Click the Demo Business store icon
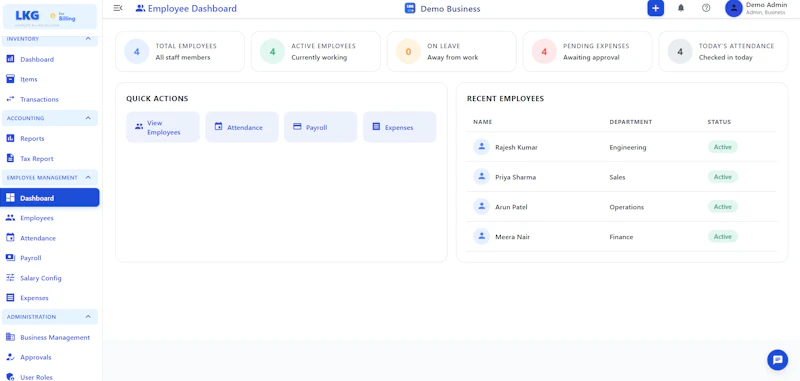Image resolution: width=800 pixels, height=381 pixels. tap(410, 8)
